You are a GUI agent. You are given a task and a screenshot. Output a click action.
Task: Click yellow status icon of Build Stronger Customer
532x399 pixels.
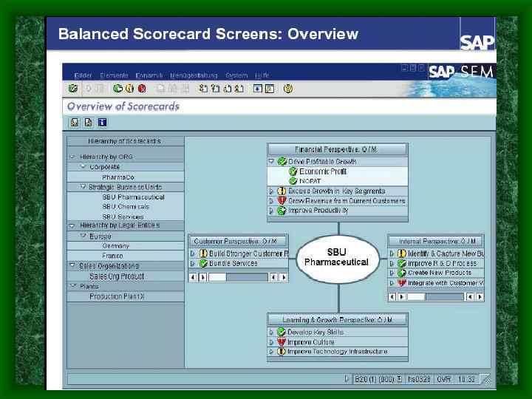pos(203,253)
